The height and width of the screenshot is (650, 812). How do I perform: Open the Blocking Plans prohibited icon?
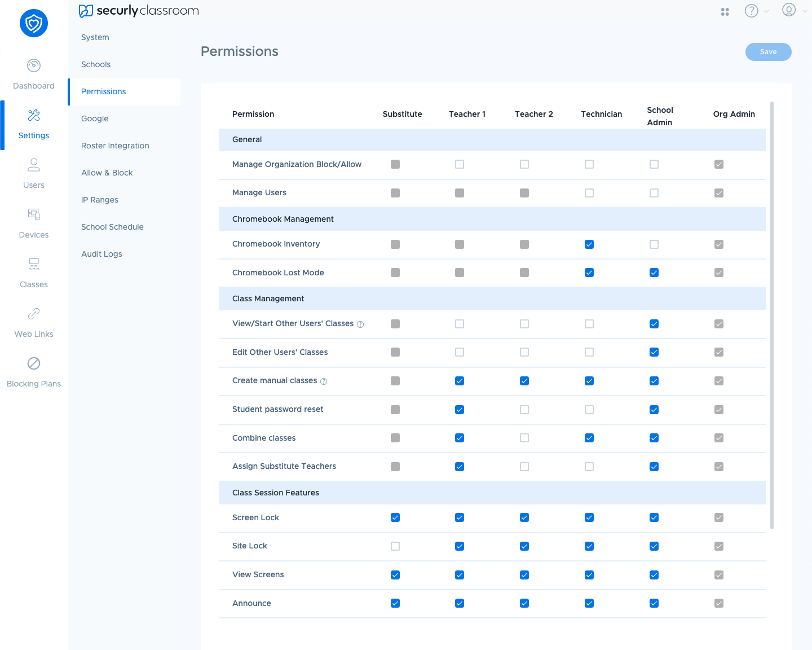tap(34, 363)
